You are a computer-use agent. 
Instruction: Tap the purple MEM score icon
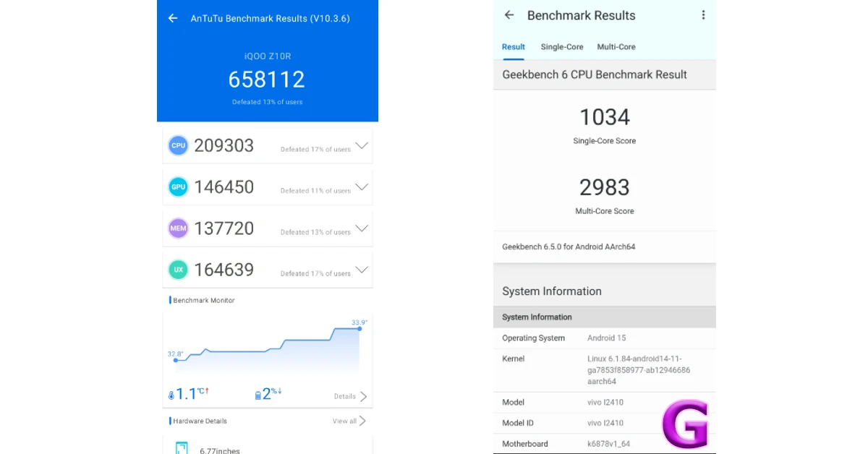[x=178, y=228]
